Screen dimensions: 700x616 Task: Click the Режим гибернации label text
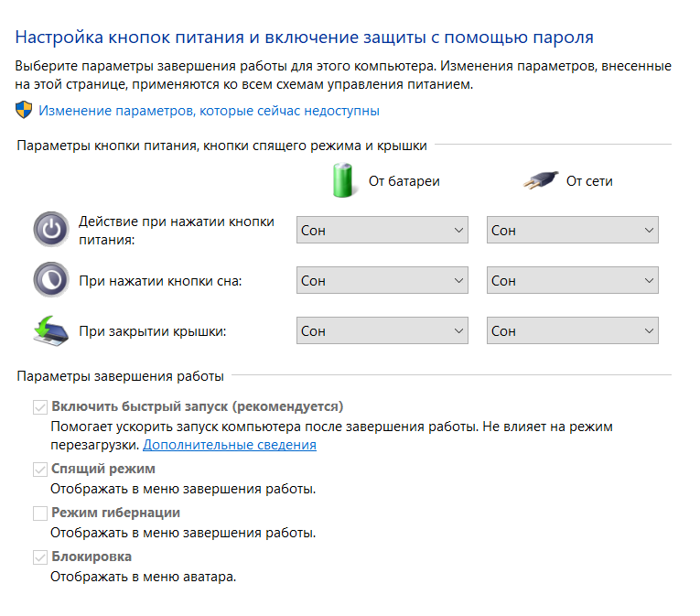click(x=115, y=513)
